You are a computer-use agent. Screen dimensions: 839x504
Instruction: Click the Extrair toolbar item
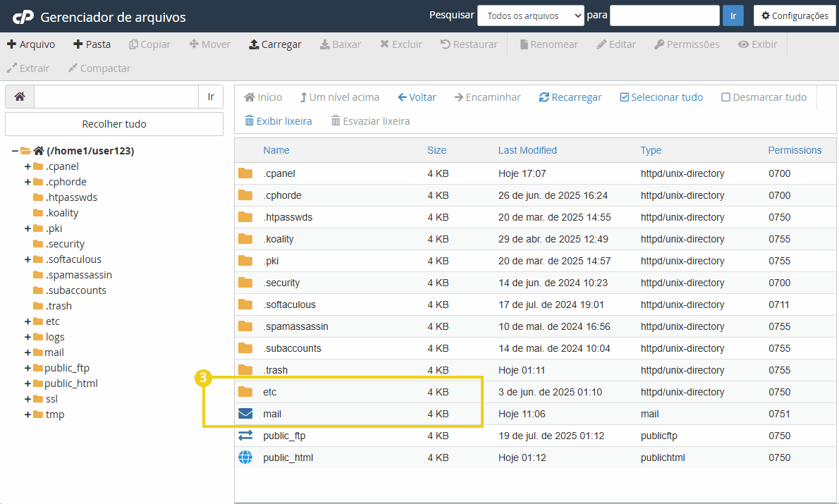tap(27, 68)
